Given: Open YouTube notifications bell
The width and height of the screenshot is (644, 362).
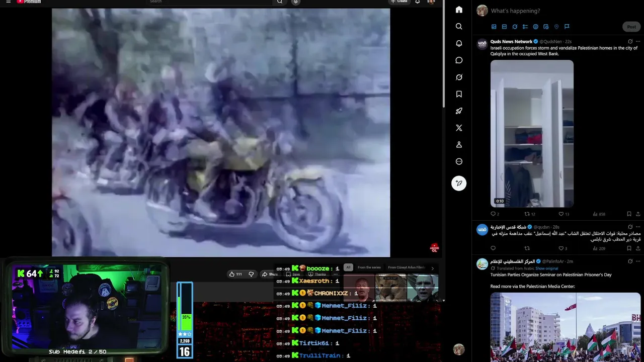Looking at the screenshot, I should [417, 2].
